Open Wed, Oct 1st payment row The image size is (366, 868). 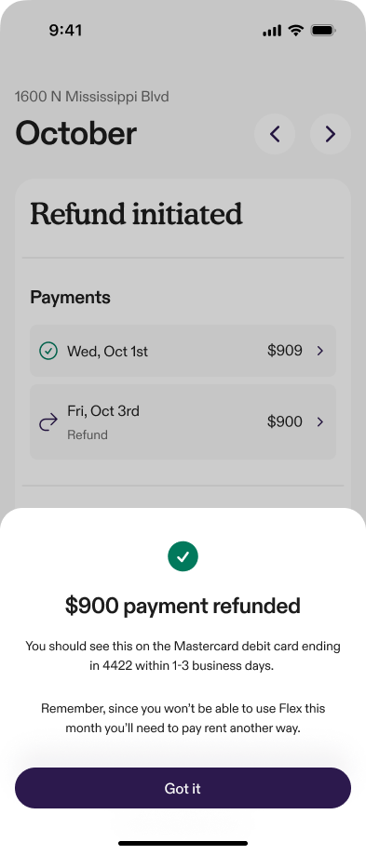click(x=183, y=351)
